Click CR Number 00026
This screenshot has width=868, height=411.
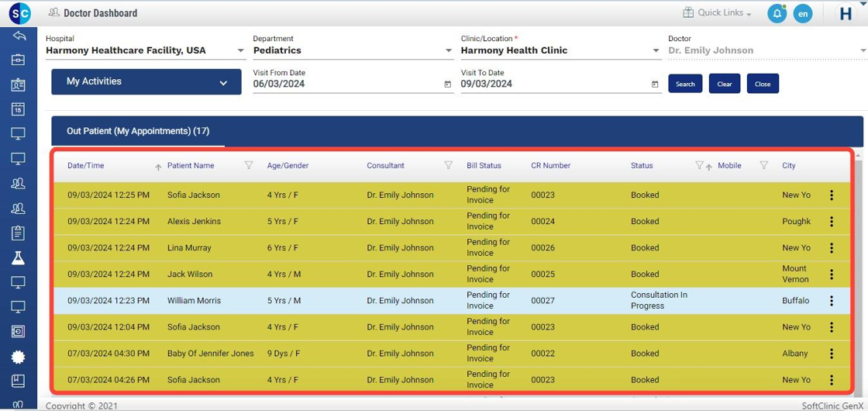[x=543, y=247]
